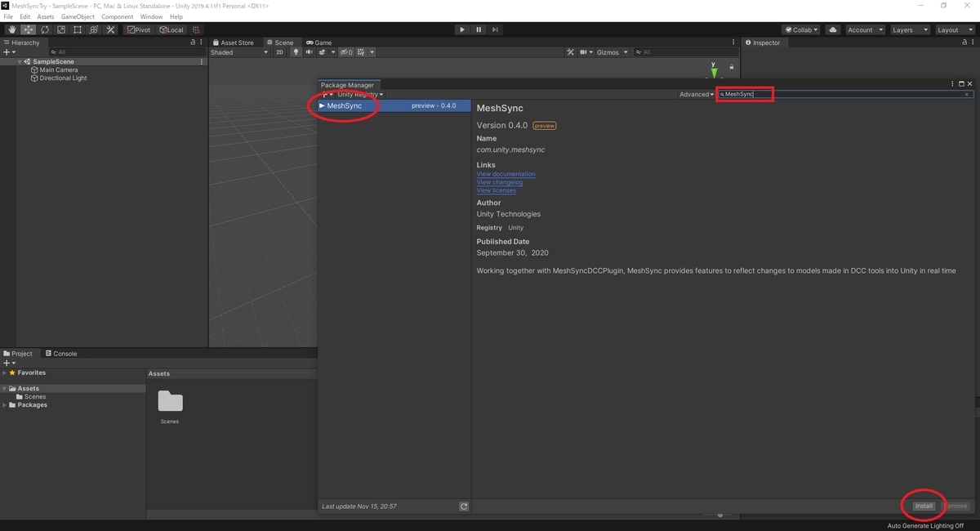Switch to the Game tab
Image resolution: width=980 pixels, height=531 pixels.
(x=319, y=42)
